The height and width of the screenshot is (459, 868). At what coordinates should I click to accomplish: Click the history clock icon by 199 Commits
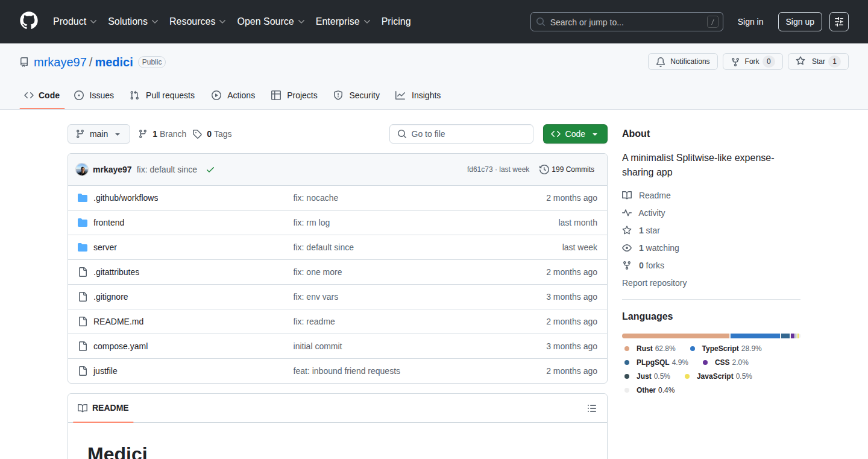pyautogui.click(x=544, y=169)
